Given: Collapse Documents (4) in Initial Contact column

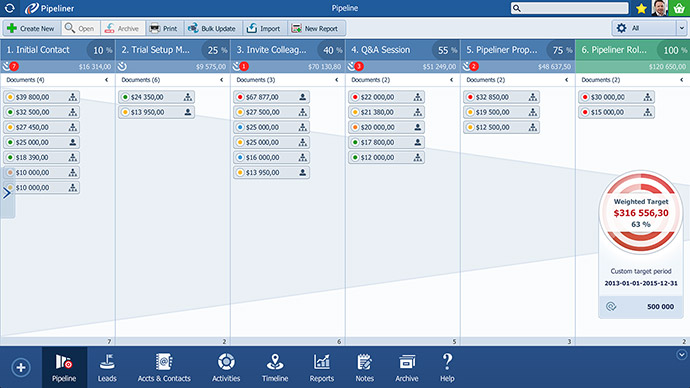Looking at the screenshot, I should tap(106, 80).
